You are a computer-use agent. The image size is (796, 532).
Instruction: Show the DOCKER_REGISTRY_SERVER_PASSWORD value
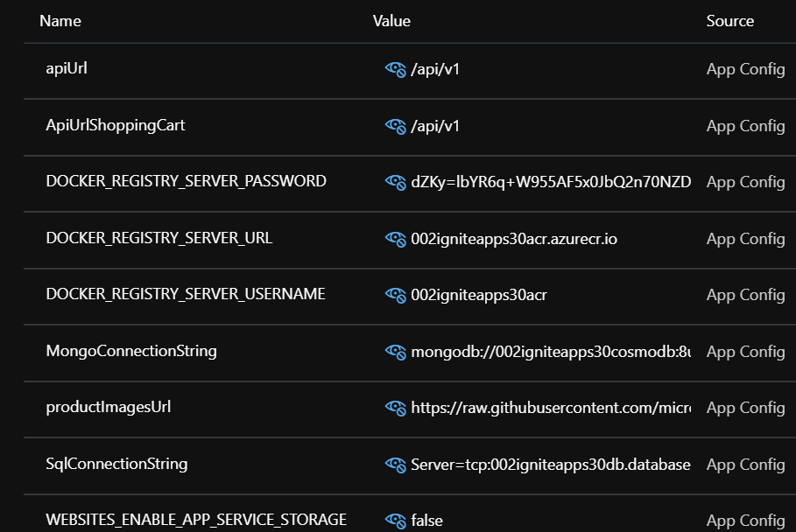[394, 182]
